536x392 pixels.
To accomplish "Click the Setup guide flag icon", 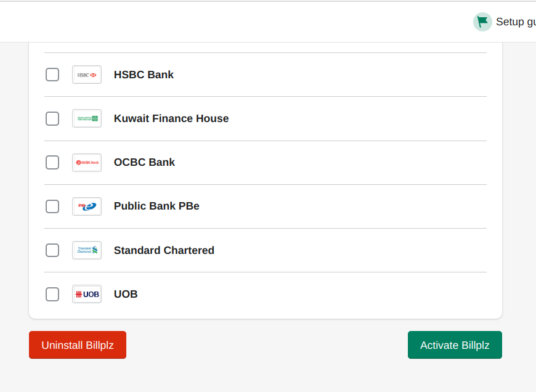I will coord(482,22).
